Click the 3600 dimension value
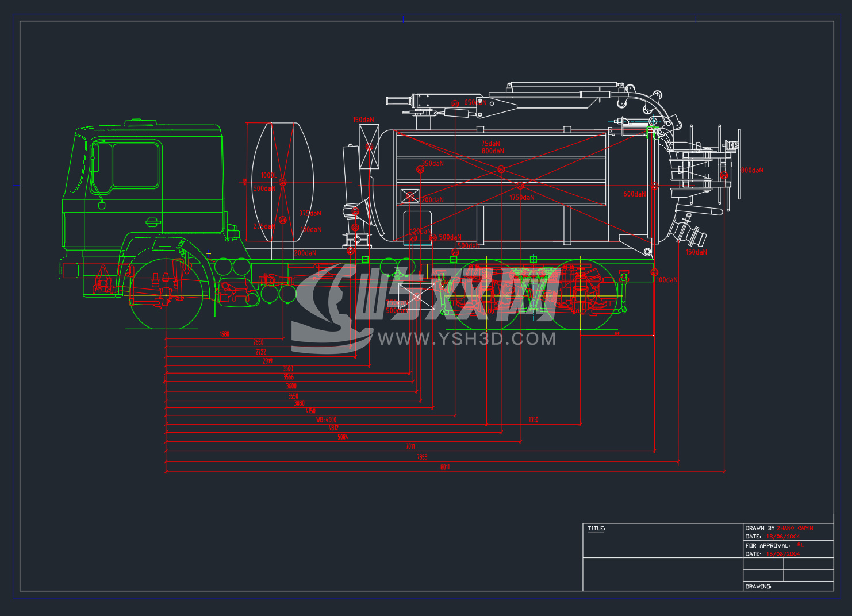852x616 pixels. (291, 387)
